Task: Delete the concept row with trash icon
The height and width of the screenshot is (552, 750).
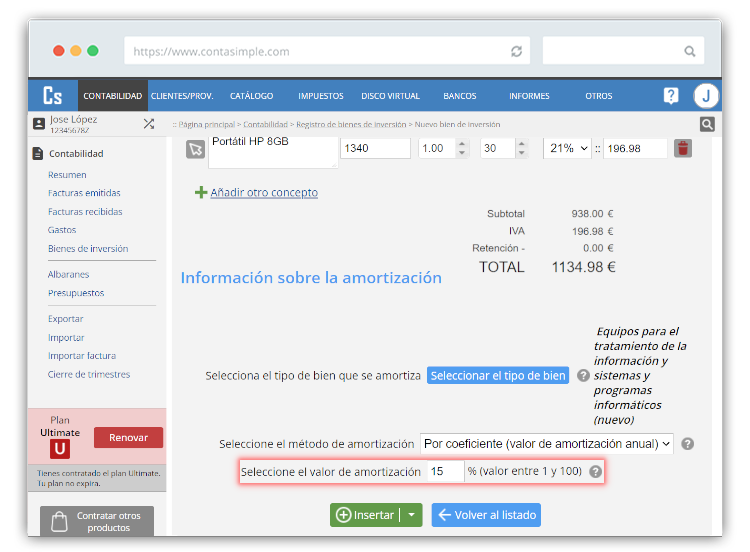Action: 683,148
